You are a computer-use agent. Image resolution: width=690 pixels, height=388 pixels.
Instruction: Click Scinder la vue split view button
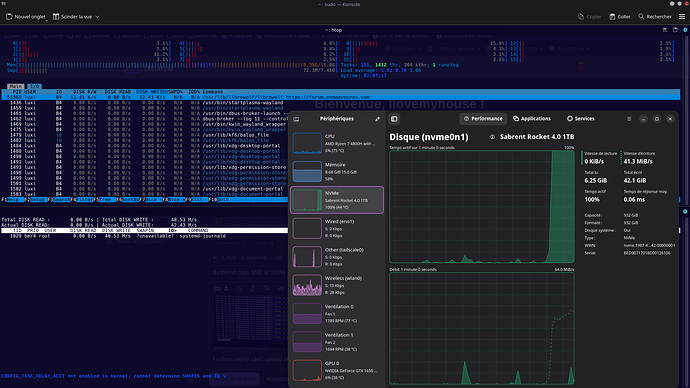(x=72, y=17)
